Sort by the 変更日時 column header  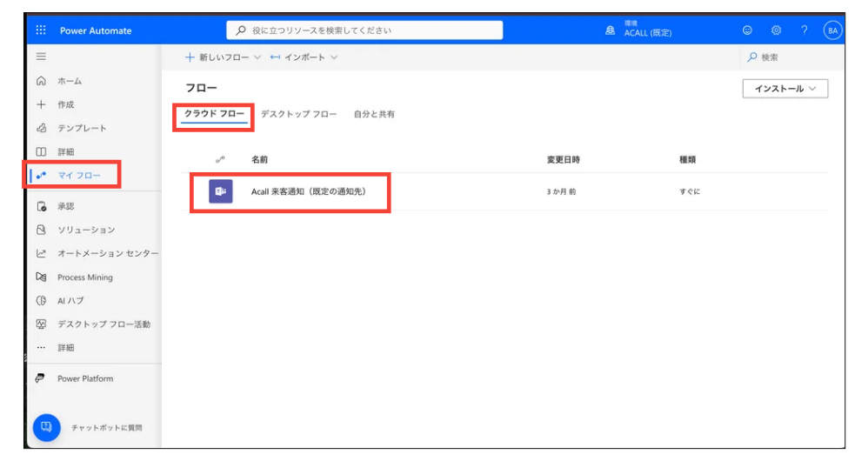(x=563, y=160)
